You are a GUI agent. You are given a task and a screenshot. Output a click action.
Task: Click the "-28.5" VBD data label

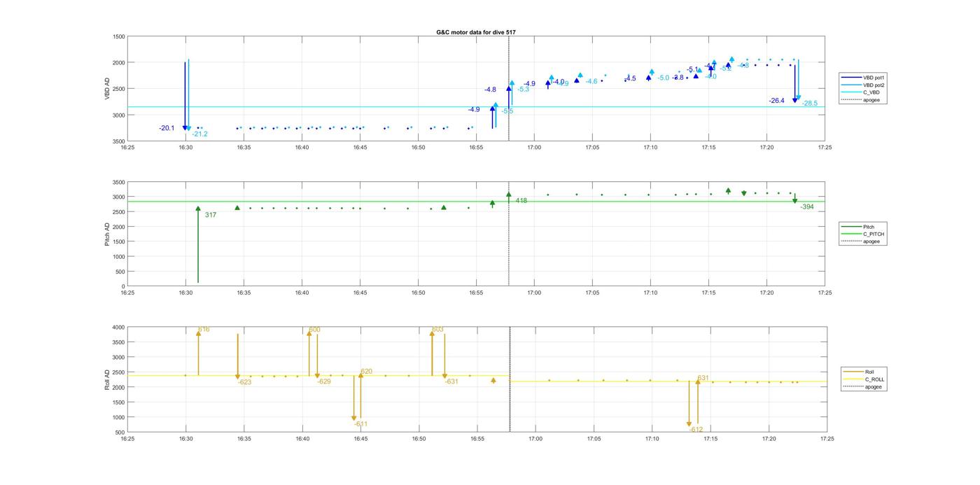[x=810, y=104]
